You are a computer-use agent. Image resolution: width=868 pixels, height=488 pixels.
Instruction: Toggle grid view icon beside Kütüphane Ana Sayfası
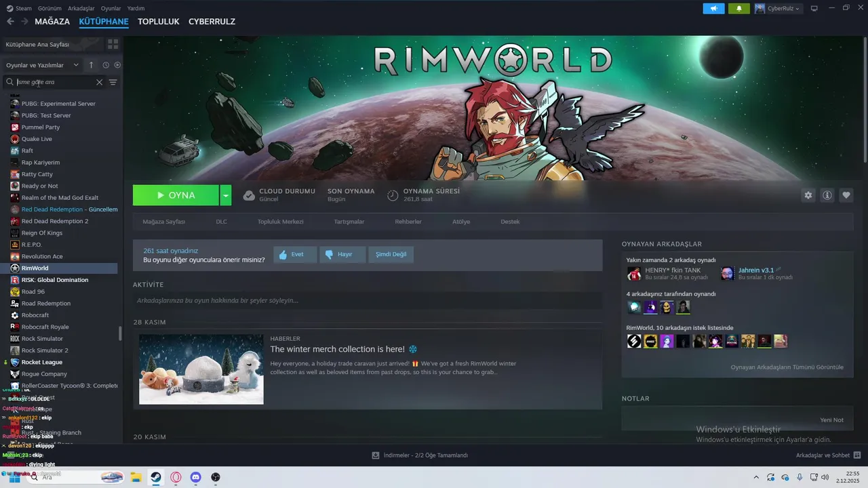113,44
